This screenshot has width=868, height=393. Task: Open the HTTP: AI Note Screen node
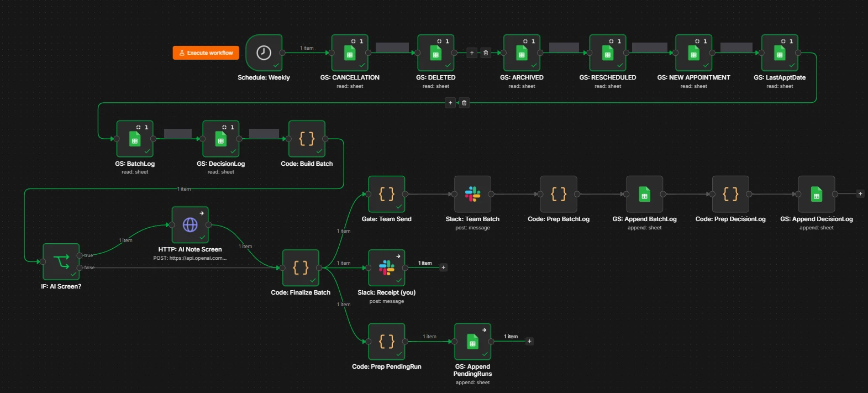190,224
